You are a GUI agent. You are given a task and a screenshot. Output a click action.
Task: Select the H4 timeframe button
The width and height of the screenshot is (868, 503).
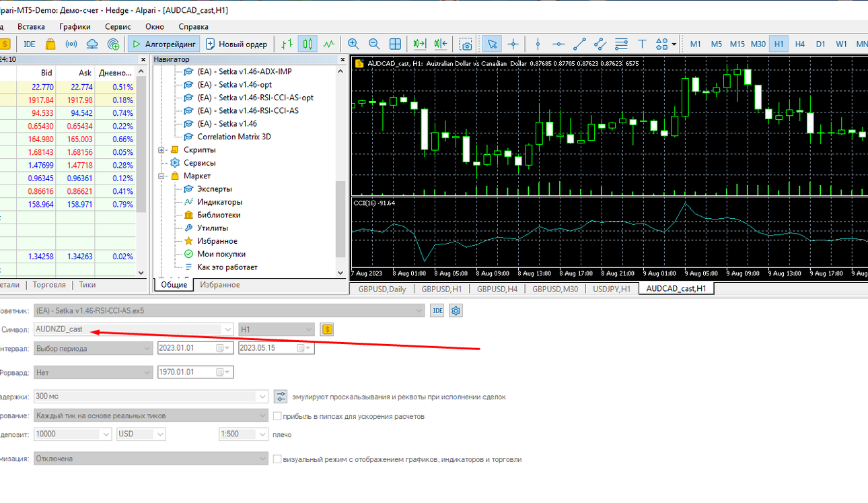(799, 44)
